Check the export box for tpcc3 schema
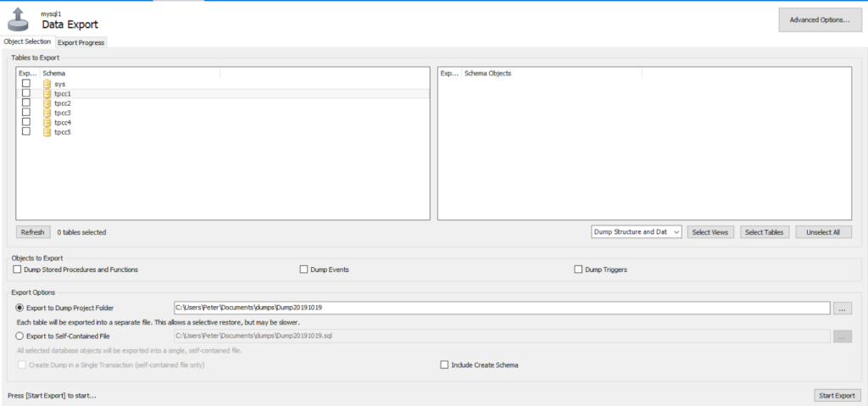The width and height of the screenshot is (868, 406). 26,112
